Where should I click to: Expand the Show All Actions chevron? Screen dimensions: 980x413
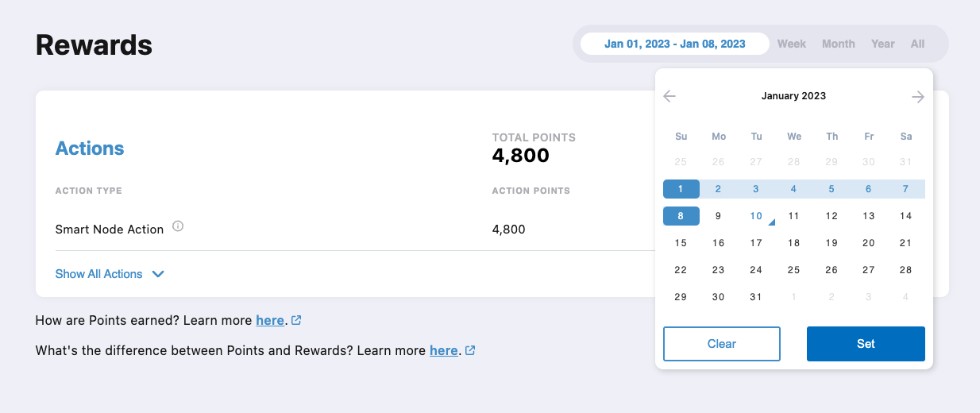pos(158,274)
